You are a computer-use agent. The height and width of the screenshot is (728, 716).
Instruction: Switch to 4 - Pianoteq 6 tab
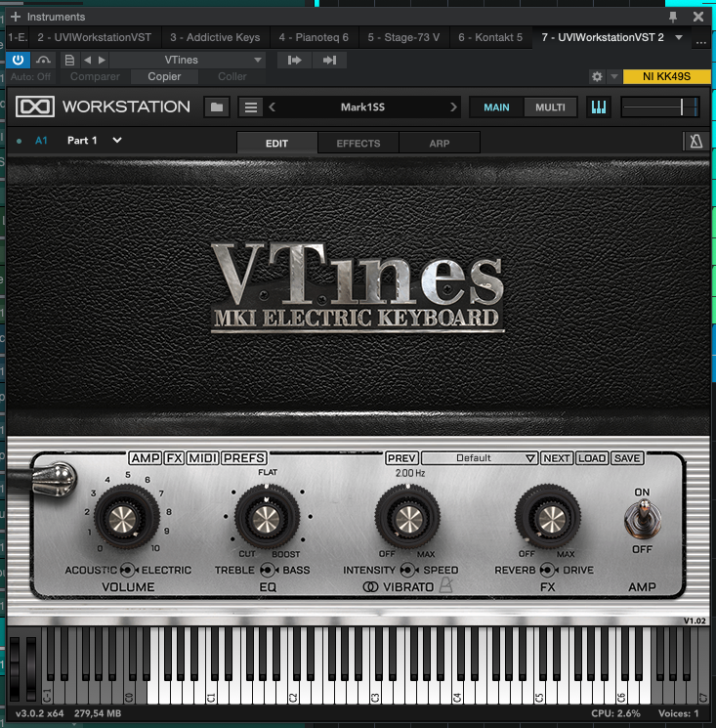coord(314,37)
